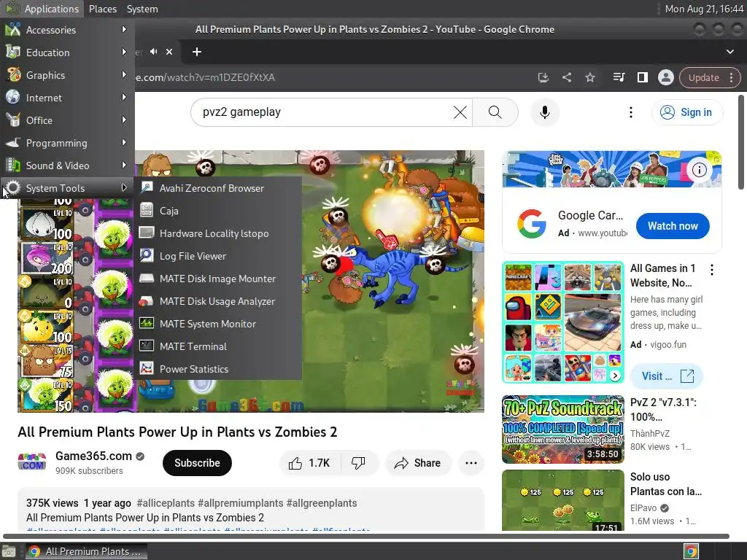
Task: Click the Applications menu button
Action: [42, 9]
